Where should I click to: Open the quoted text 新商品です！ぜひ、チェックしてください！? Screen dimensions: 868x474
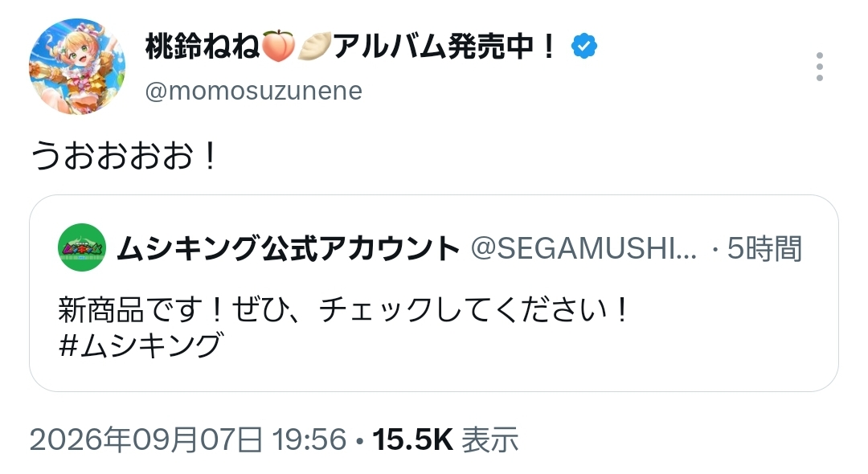point(344,309)
